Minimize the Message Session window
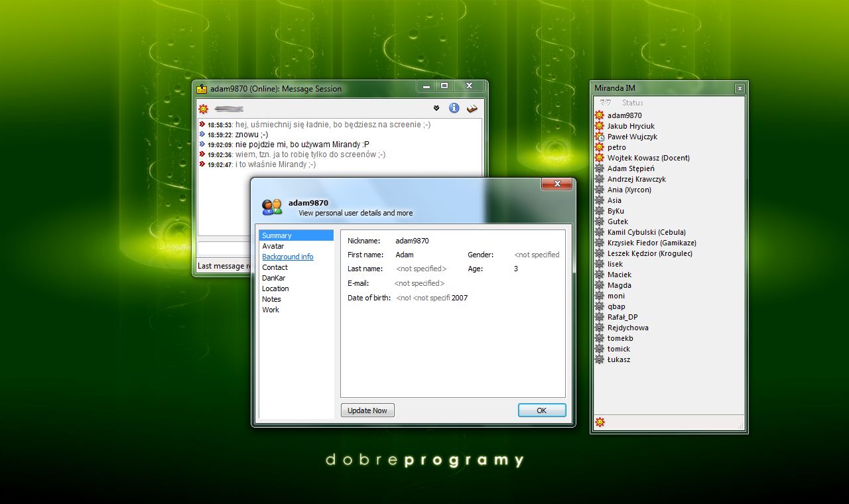 click(426, 86)
